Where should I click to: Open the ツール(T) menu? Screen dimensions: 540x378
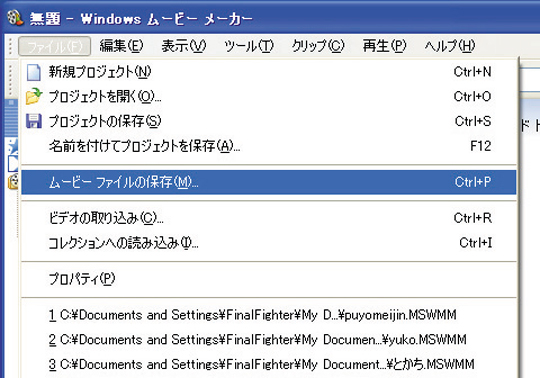tap(249, 46)
